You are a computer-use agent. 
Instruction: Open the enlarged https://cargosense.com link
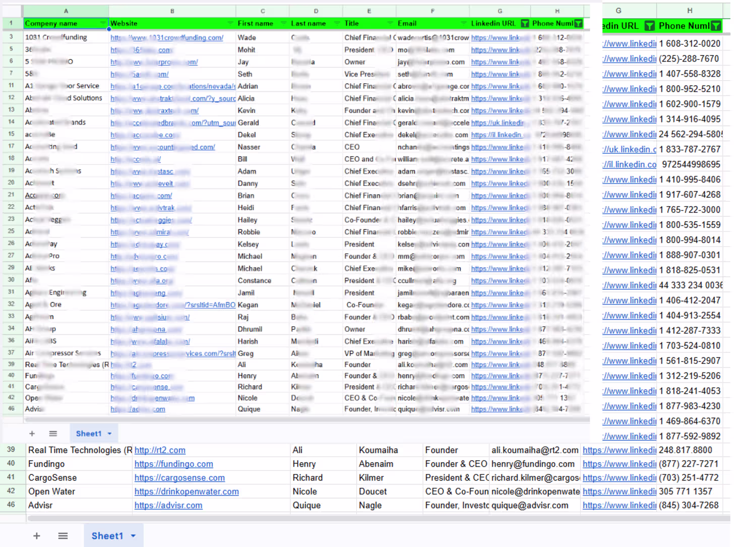coord(179,477)
